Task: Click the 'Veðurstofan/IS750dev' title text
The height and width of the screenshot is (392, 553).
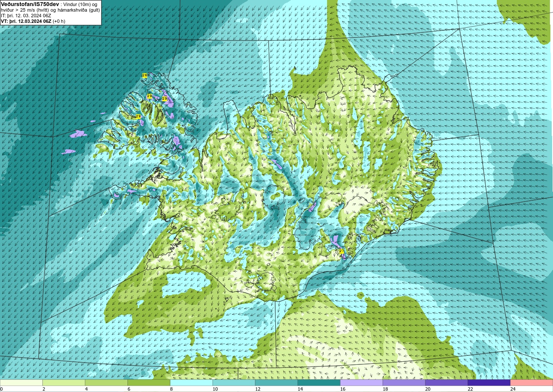Action: click(x=30, y=4)
